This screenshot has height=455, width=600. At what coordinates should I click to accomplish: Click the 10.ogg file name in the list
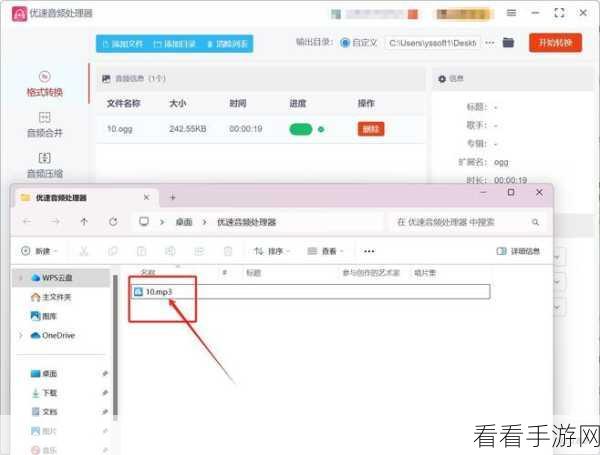click(120, 129)
